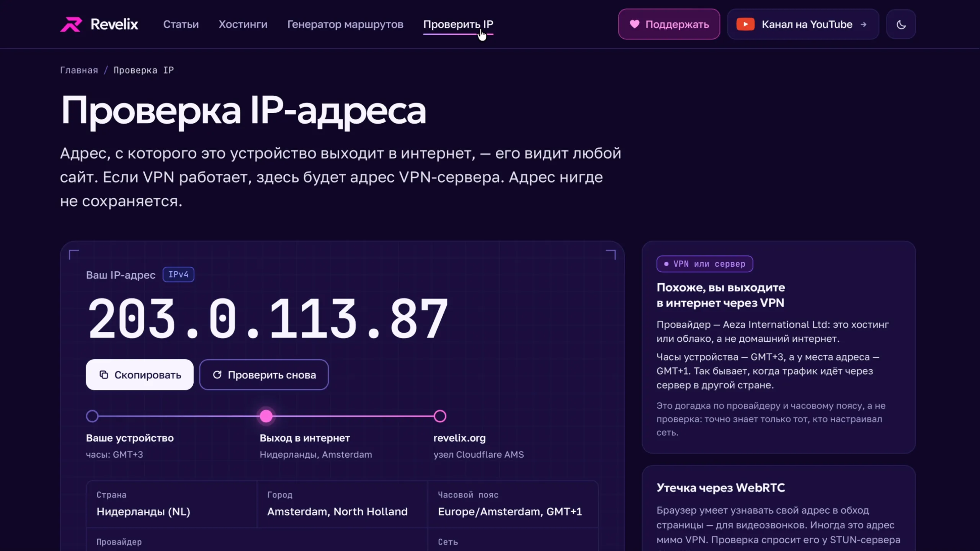Viewport: 980px width, 551px height.
Task: Click Нидерланды (NL) country value
Action: pyautogui.click(x=143, y=512)
